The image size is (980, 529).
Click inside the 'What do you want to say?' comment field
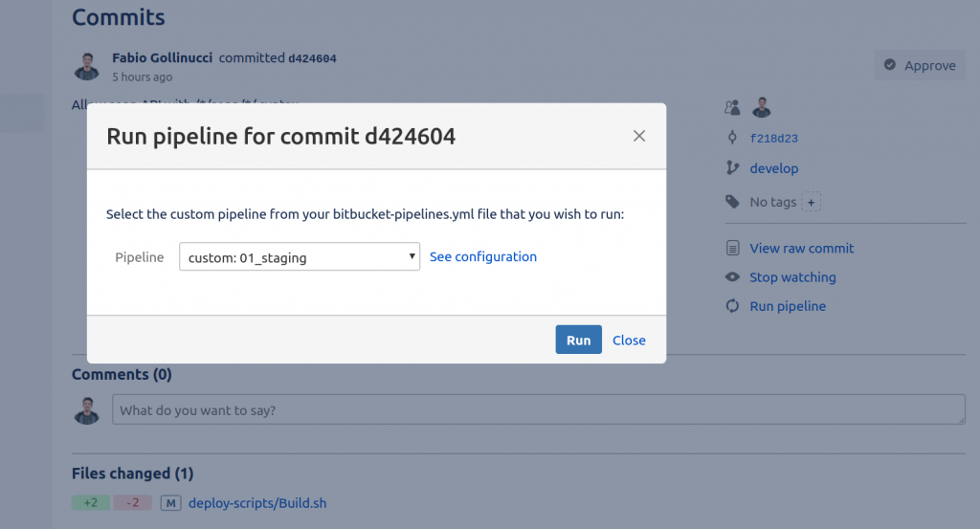pos(539,409)
